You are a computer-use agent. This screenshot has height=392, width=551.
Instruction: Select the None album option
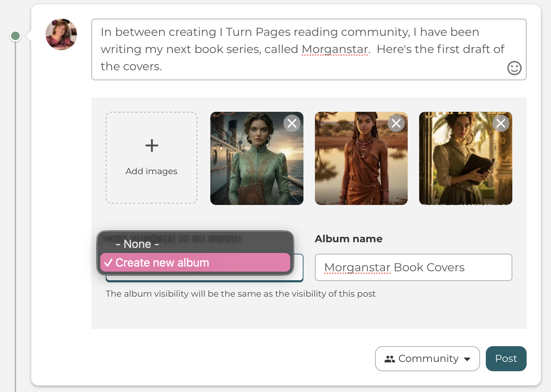click(195, 244)
